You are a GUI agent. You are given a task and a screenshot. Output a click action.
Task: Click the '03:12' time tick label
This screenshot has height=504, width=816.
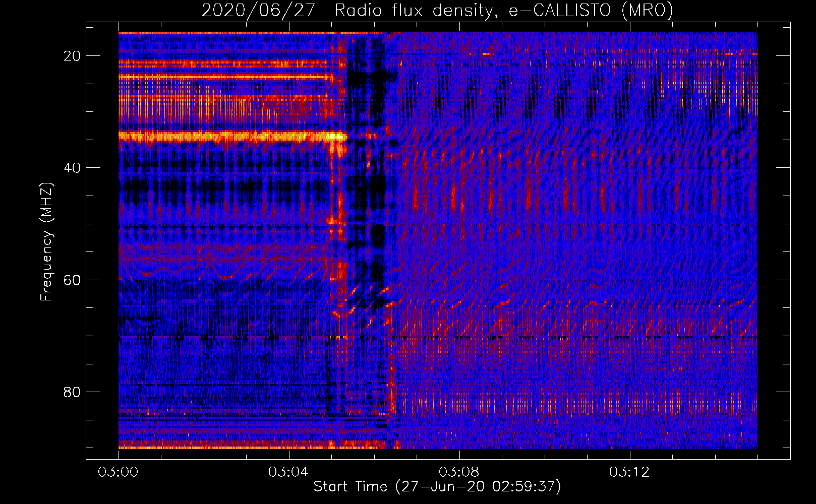click(x=630, y=472)
